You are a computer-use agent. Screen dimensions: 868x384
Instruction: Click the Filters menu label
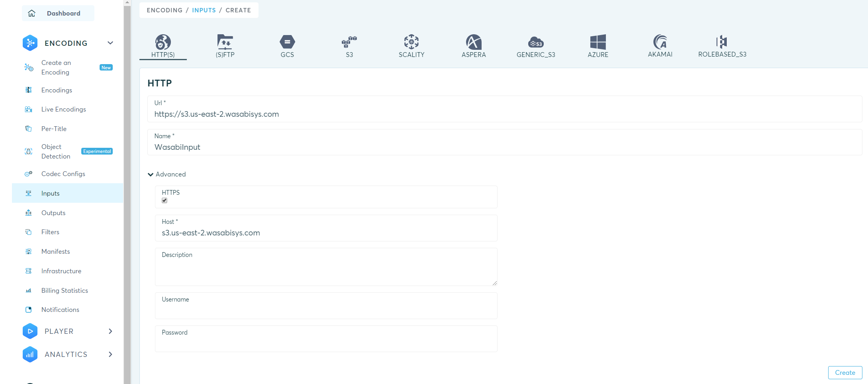[50, 232]
